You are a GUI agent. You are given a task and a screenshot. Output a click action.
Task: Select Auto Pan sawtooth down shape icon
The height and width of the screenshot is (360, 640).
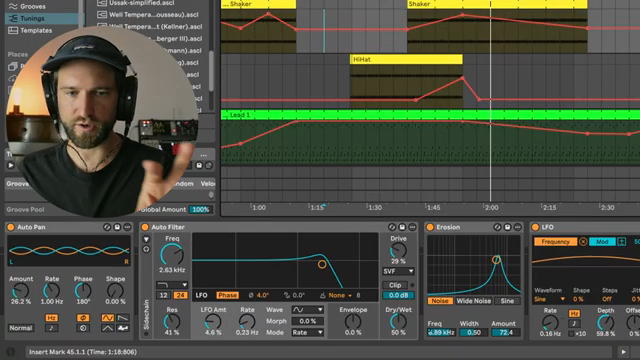(123, 318)
